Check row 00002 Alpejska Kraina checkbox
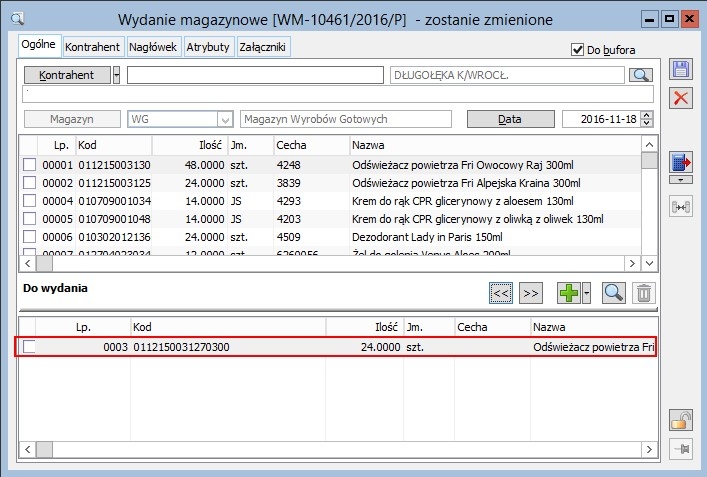Viewport: 707px width, 477px height. [x=29, y=183]
